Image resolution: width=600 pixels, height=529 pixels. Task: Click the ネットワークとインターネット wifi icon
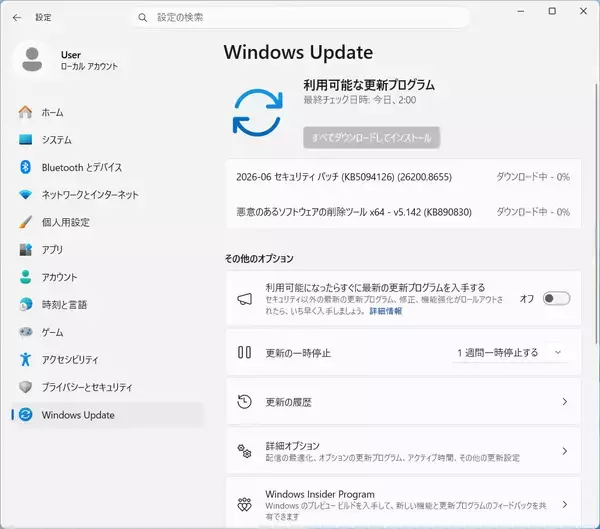point(26,195)
